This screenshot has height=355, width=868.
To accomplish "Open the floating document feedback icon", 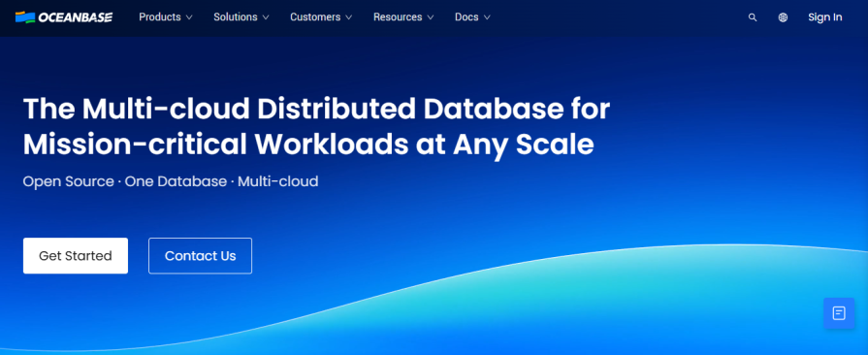I will tap(839, 313).
